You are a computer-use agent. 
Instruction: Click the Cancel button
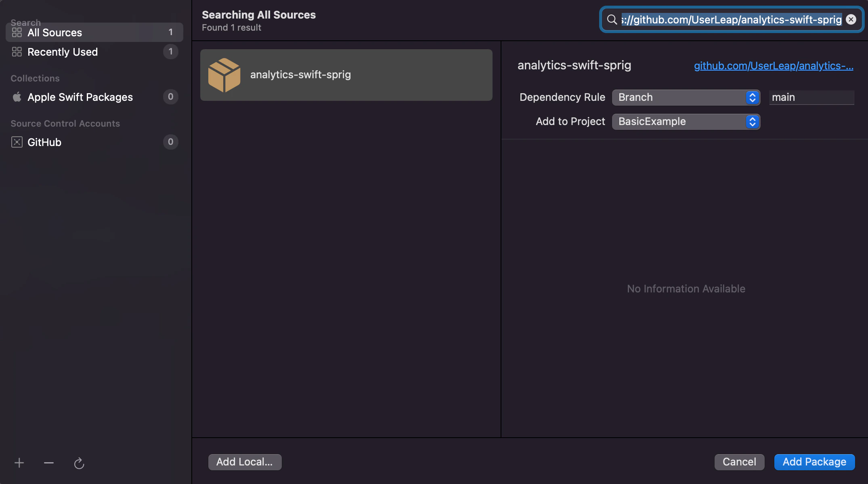pos(739,462)
